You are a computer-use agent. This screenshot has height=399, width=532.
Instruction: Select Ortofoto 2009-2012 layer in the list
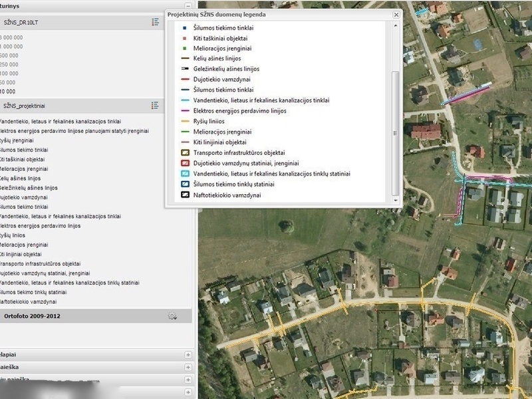32,316
